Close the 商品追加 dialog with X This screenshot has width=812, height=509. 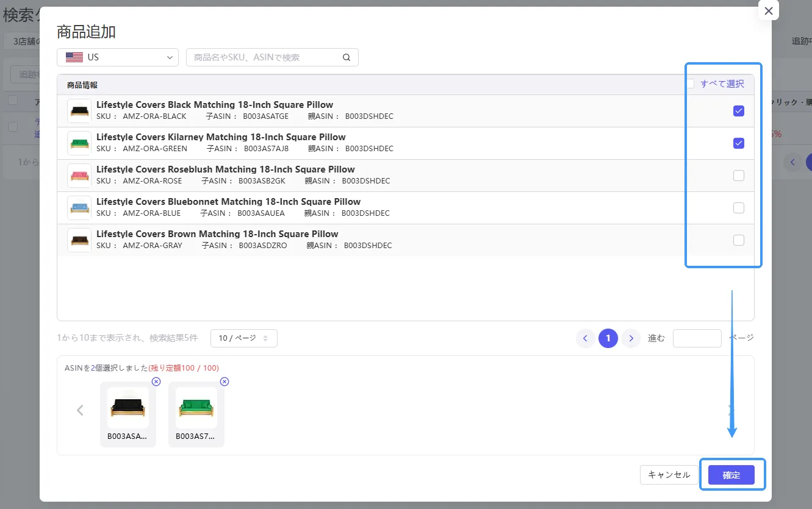point(769,10)
